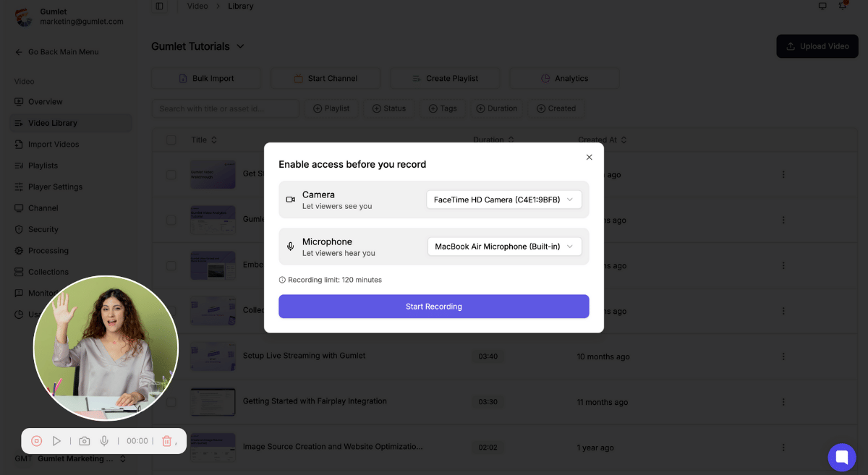Click the red stop recording icon
The height and width of the screenshot is (475, 868).
[x=37, y=441]
